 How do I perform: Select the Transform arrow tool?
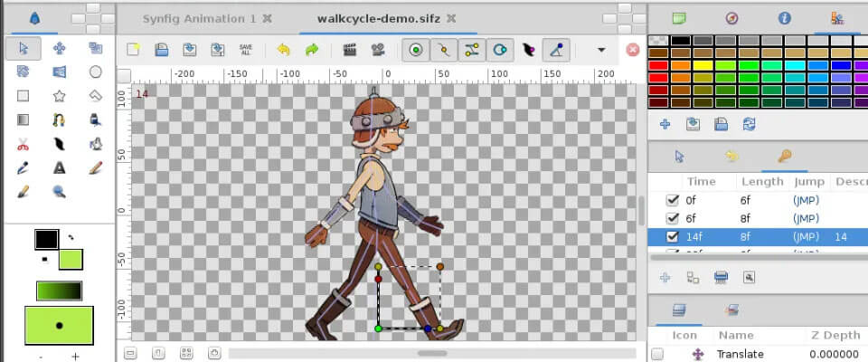(x=23, y=49)
